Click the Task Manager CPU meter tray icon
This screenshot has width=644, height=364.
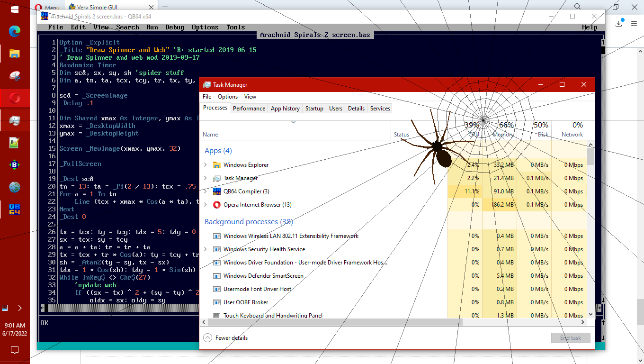point(5,308)
